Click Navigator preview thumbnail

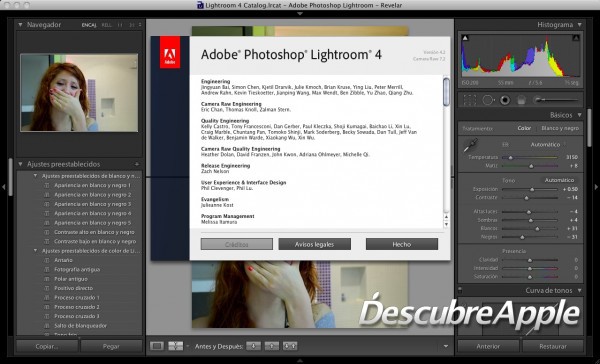[x=79, y=93]
